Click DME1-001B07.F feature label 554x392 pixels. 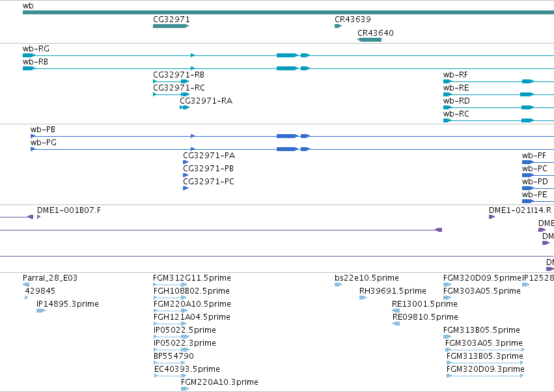click(x=69, y=211)
